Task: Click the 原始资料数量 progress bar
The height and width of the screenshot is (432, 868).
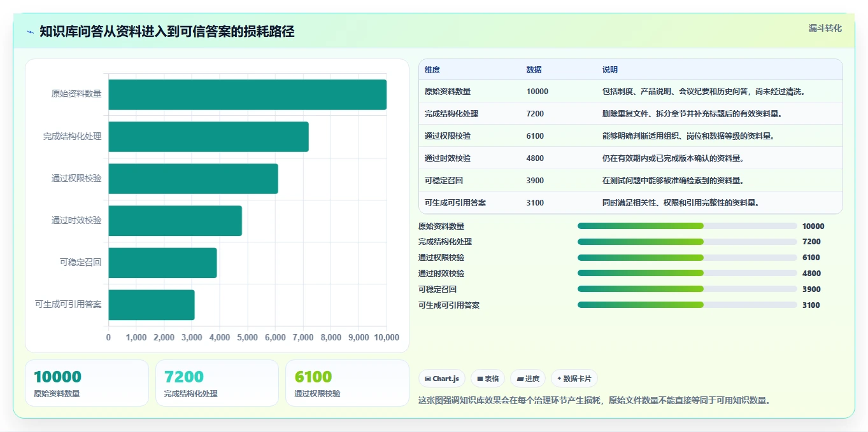Action: 687,226
